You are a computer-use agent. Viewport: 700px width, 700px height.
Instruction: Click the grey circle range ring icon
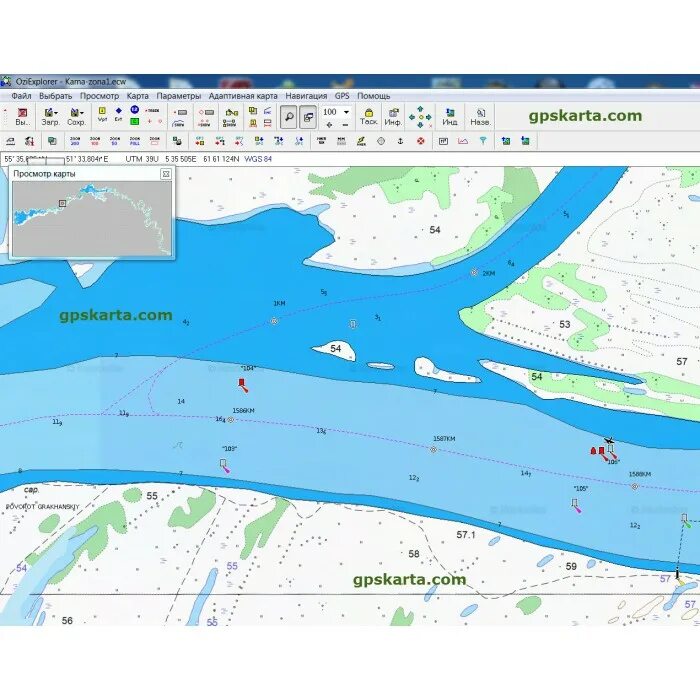(x=381, y=141)
